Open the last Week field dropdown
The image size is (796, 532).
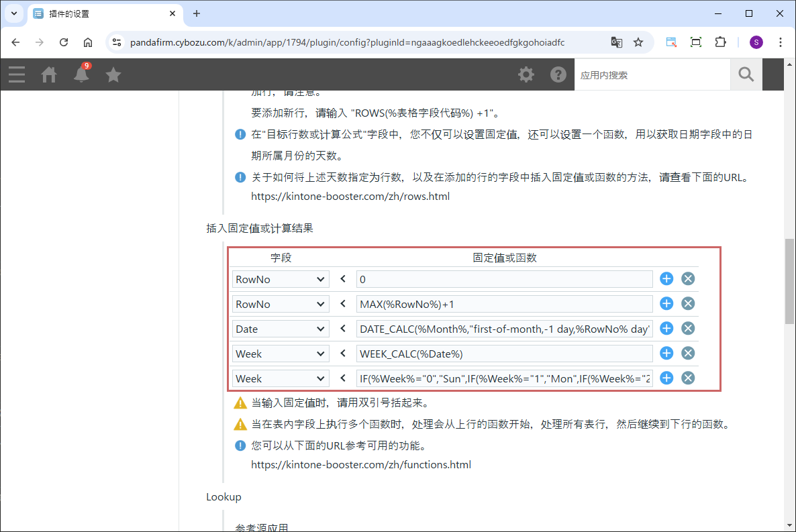281,378
